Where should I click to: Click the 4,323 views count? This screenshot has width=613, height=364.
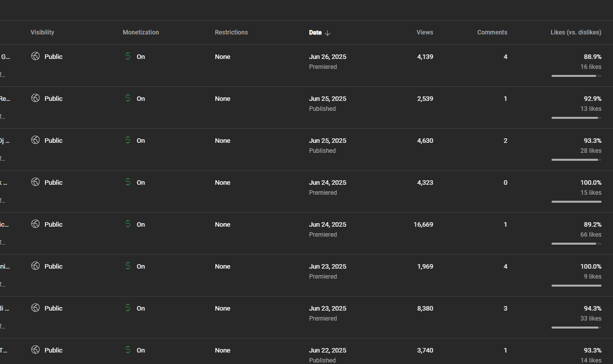(425, 183)
